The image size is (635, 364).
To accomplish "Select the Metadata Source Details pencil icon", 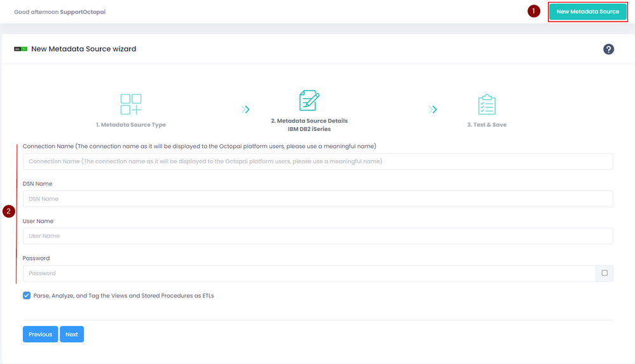I will pyautogui.click(x=310, y=100).
